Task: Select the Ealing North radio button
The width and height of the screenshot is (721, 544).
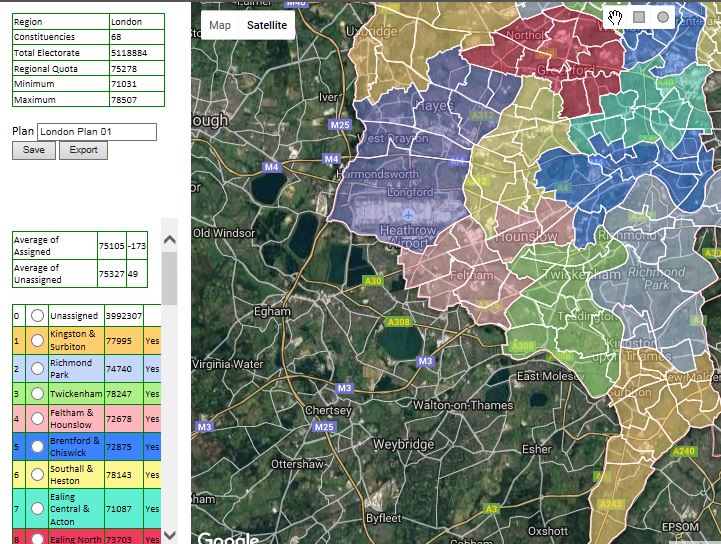Action: (37, 539)
